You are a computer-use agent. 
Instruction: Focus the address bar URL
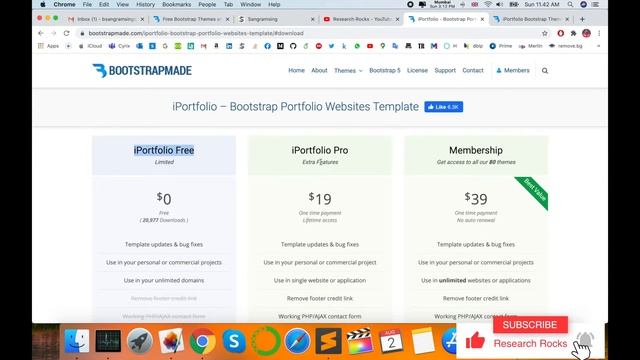pos(196,33)
